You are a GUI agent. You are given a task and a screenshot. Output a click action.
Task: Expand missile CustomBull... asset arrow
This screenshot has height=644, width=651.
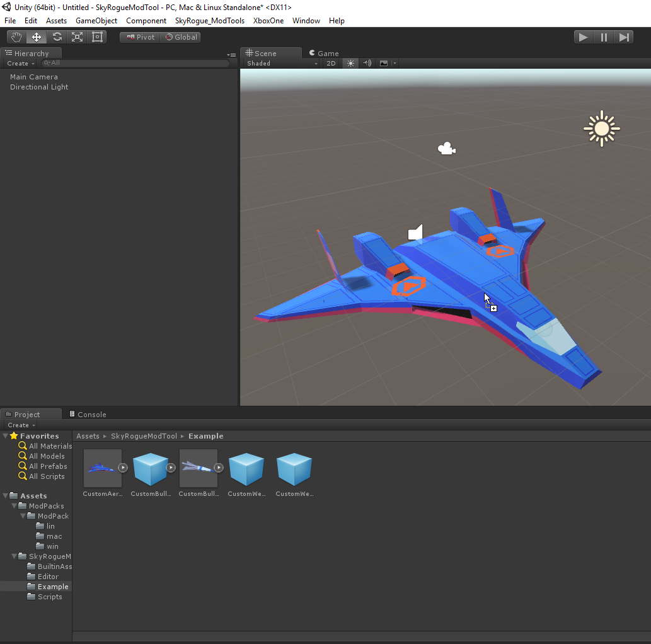(219, 468)
